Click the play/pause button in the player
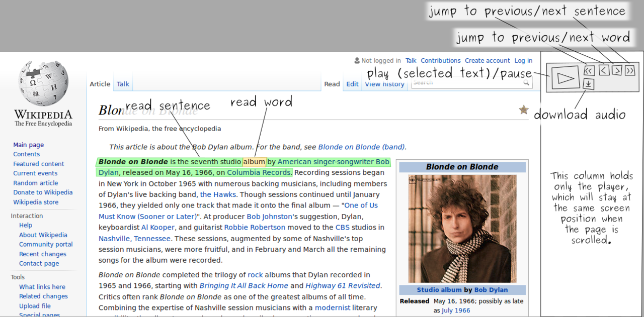644x317 pixels. 565,78
